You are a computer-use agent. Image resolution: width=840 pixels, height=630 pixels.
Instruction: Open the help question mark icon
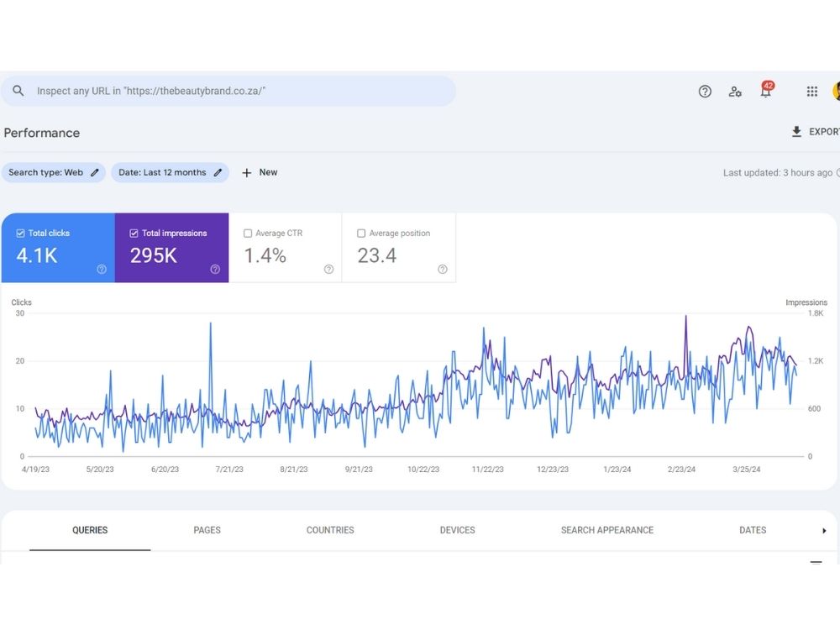tap(705, 92)
